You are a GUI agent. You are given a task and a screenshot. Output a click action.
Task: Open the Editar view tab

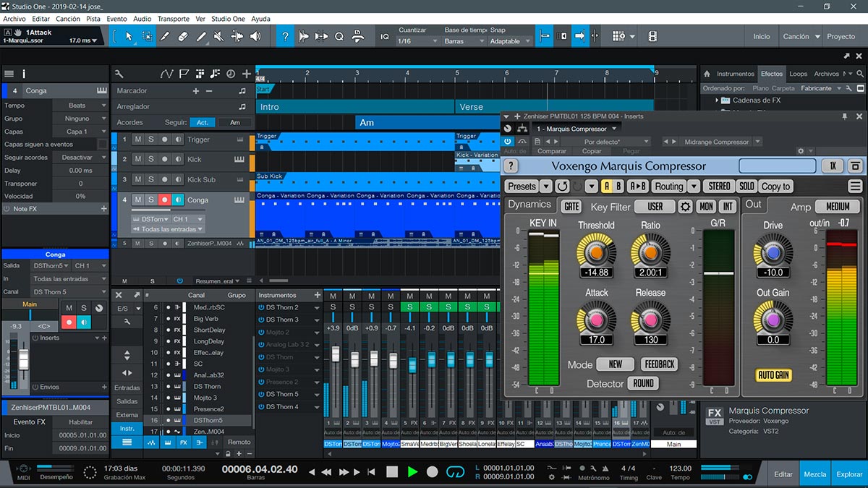click(x=783, y=474)
